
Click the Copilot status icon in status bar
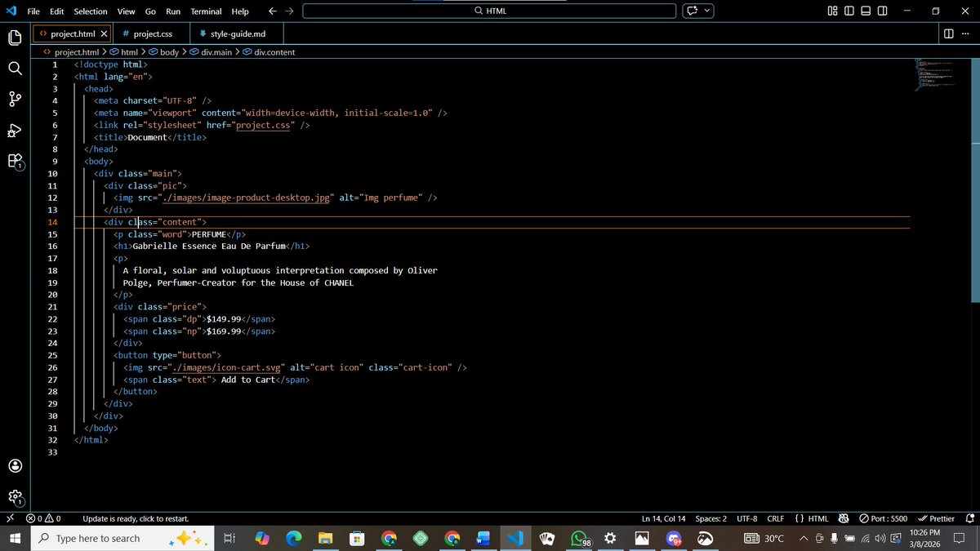(x=844, y=518)
